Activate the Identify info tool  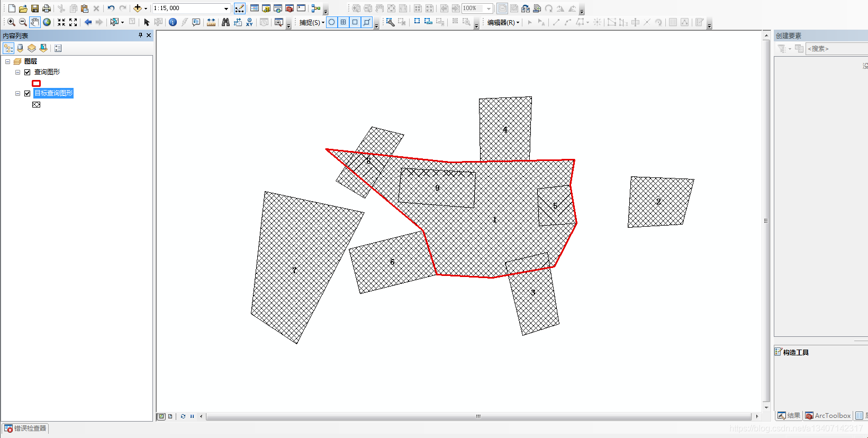click(x=173, y=22)
